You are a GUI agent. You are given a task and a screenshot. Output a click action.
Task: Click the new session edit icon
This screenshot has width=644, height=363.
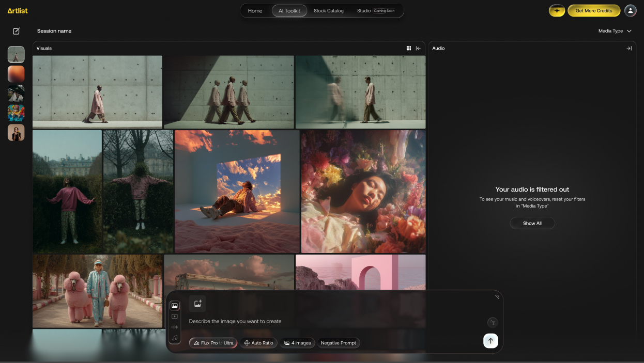(16, 31)
